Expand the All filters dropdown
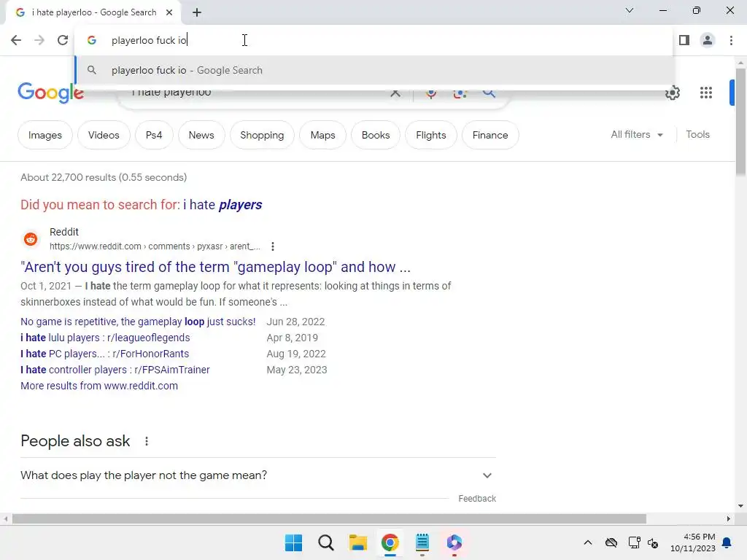 (636, 135)
